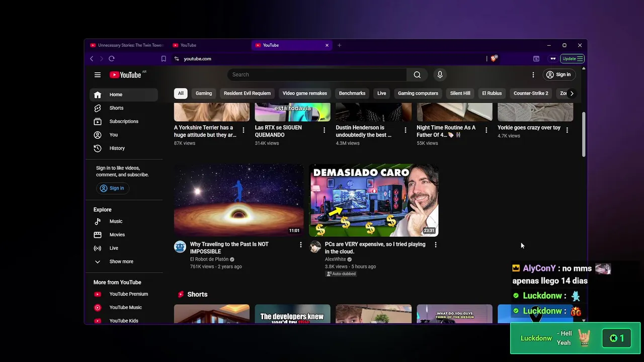
Task: Open AlexWhite channel name link
Action: point(336,259)
